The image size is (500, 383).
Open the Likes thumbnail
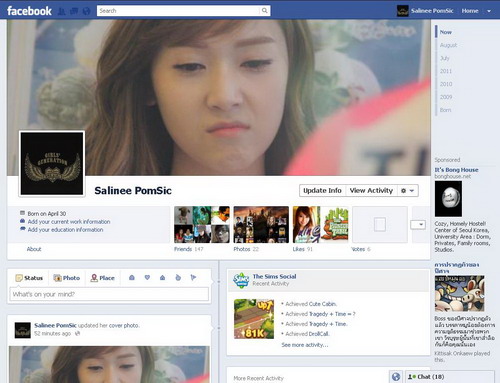(x=320, y=224)
